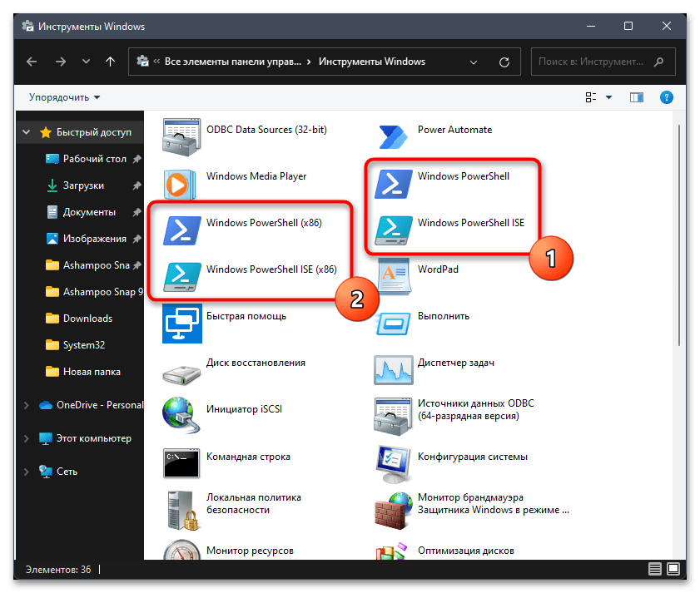Click the Быстрая помощь label
Image resolution: width=700 pixels, height=593 pixels.
[246, 316]
